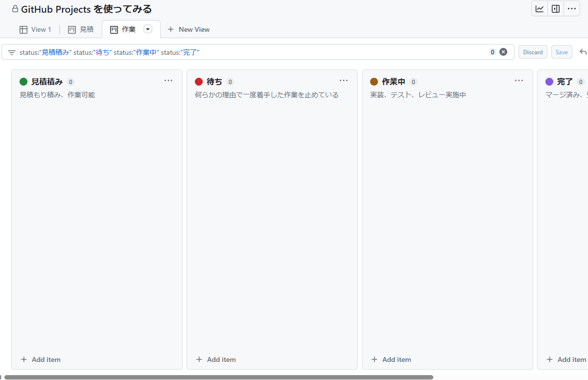Add item to the 見積積み column
The image size is (588, 380).
click(x=41, y=359)
